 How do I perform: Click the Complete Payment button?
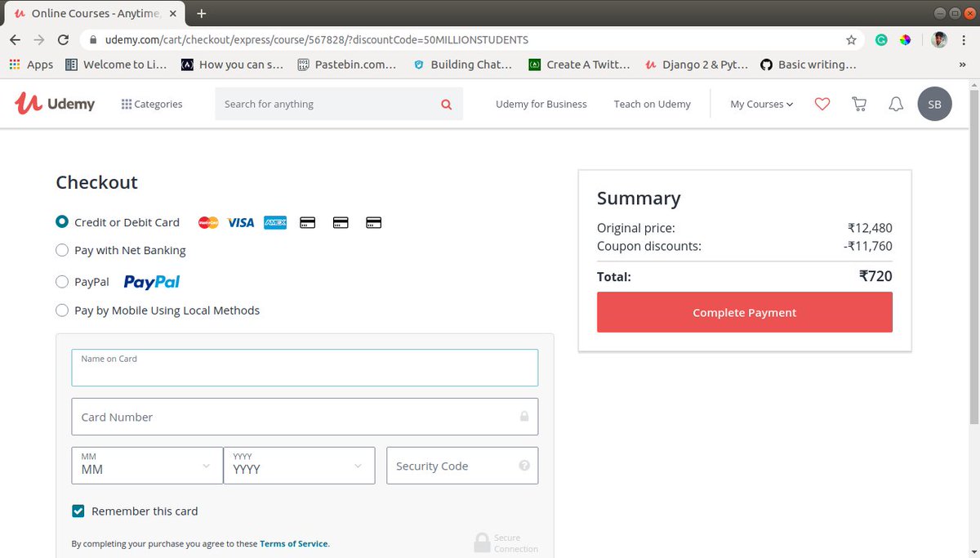pyautogui.click(x=745, y=313)
